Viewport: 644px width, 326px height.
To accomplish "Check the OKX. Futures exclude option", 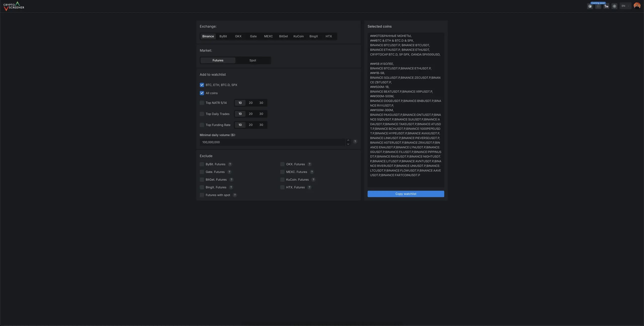I will (x=282, y=164).
